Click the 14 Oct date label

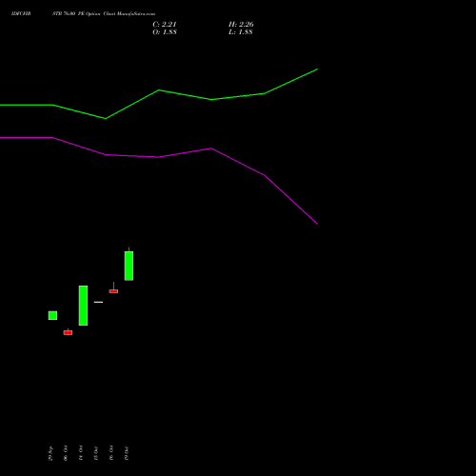[81, 453]
